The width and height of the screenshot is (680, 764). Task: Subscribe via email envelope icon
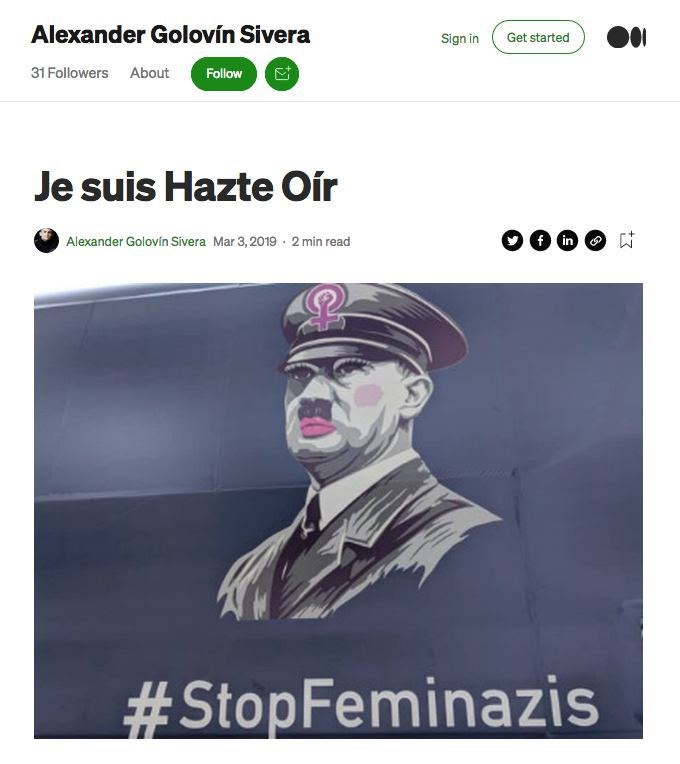tap(282, 74)
